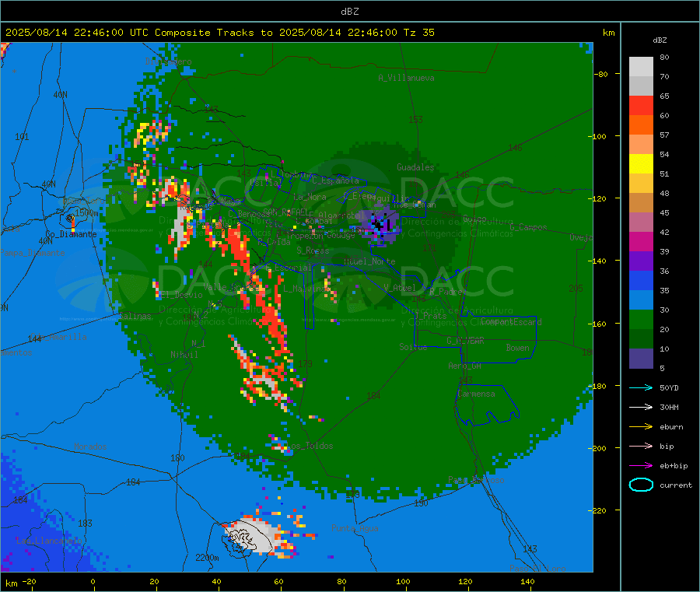700x592 pixels.
Task: Click the Los_Toldos map label
Action: point(310,446)
